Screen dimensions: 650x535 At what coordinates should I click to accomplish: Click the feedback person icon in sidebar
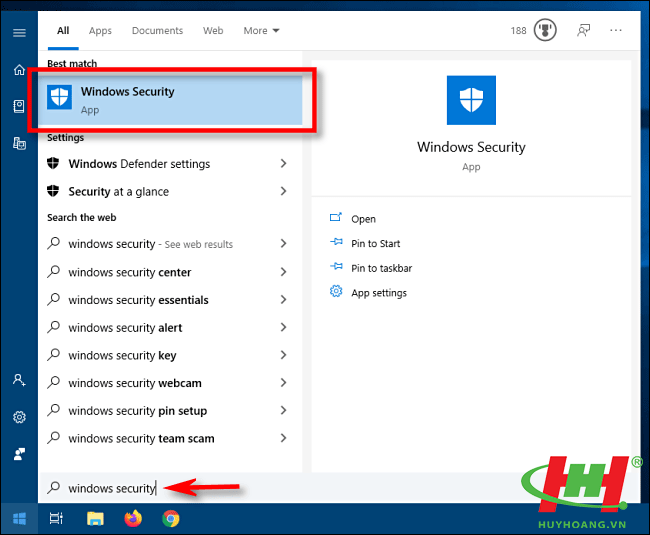tap(19, 454)
